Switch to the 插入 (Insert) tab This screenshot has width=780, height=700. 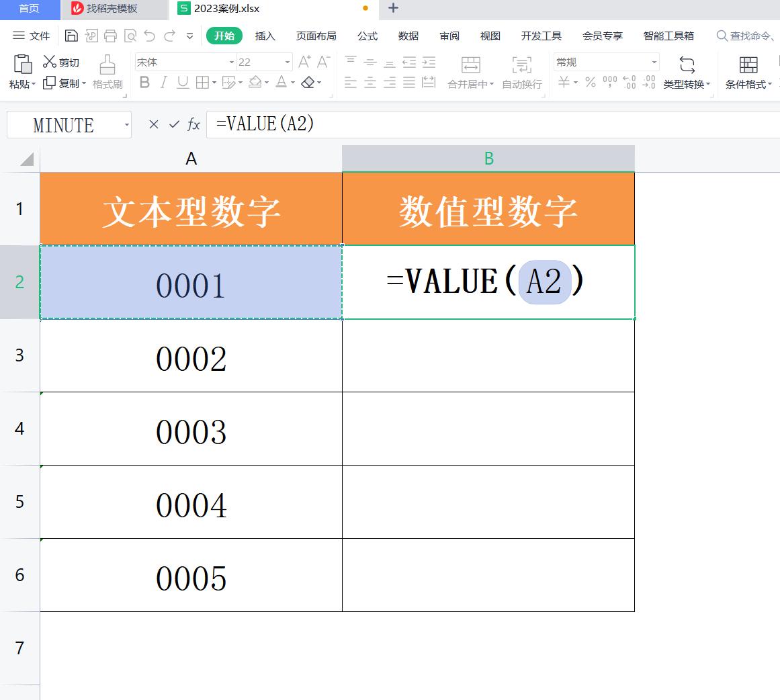point(265,36)
